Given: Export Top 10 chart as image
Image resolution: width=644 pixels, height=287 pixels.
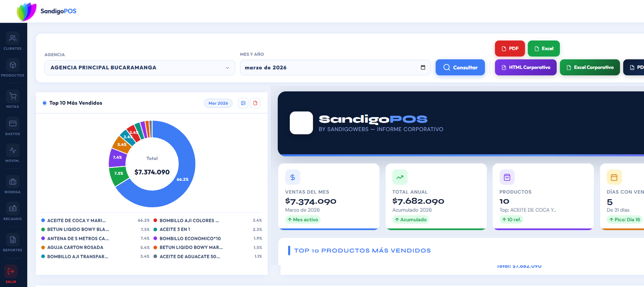Looking at the screenshot, I should [x=243, y=103].
